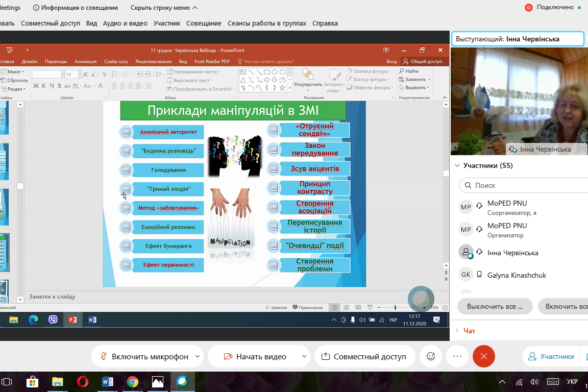Open the three-dots more options button
The height and width of the screenshot is (392, 588).
point(457,356)
